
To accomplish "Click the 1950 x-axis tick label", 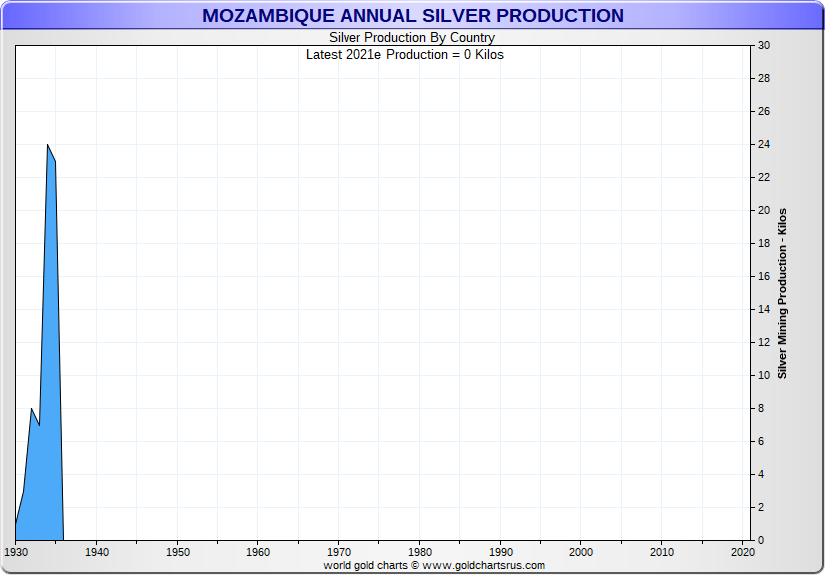I will tap(177, 552).
